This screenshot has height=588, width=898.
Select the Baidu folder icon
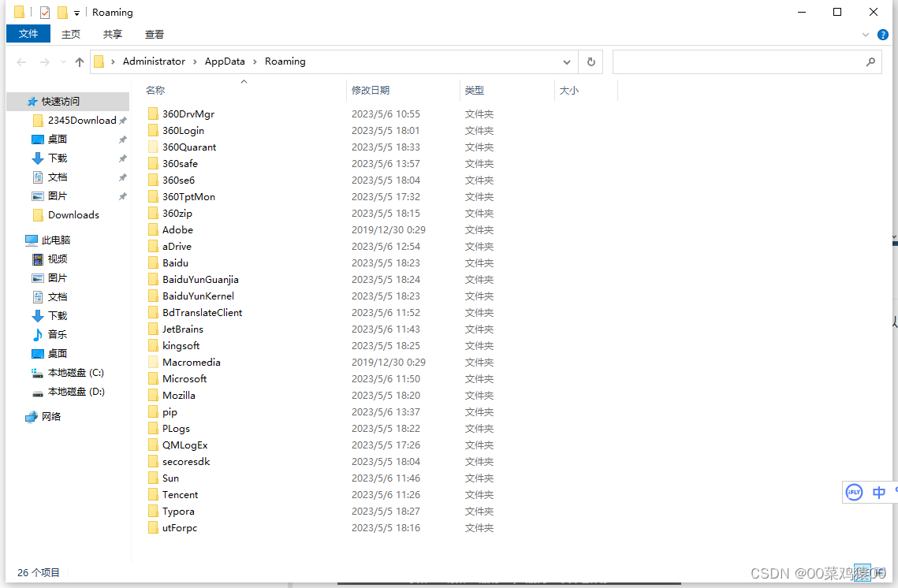coord(153,262)
